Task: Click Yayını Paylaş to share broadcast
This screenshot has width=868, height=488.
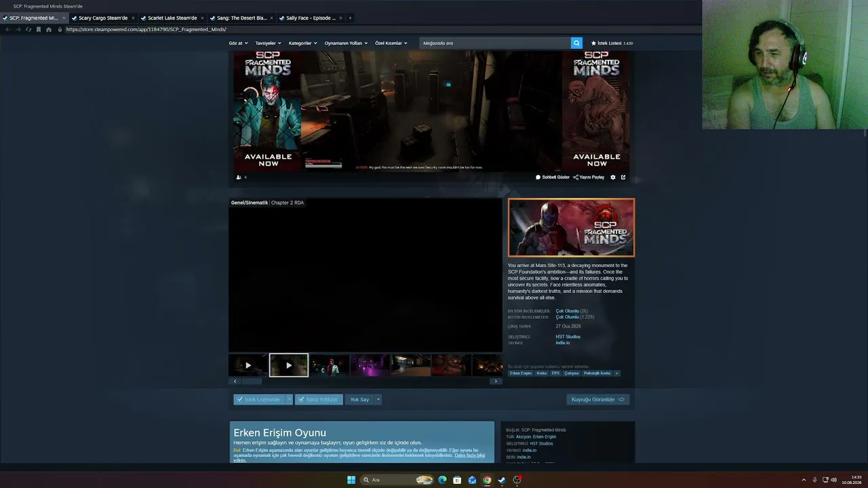Action: tap(589, 178)
